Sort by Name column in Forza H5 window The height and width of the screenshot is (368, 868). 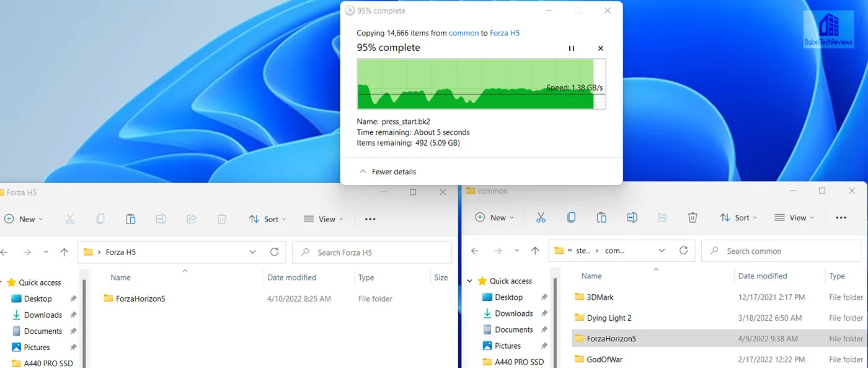[120, 277]
